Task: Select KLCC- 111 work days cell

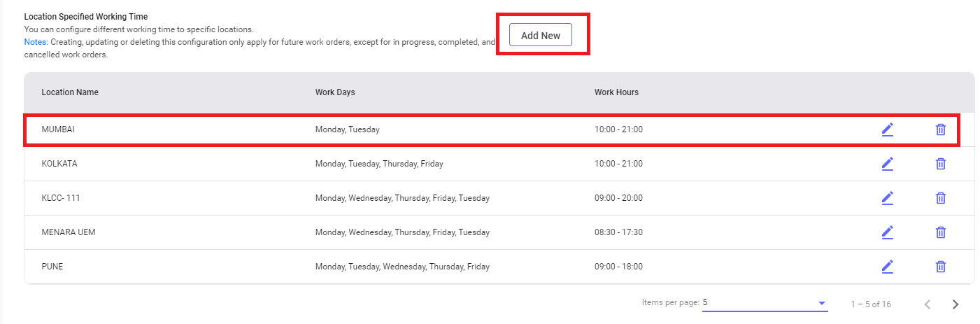Action: 402,198
